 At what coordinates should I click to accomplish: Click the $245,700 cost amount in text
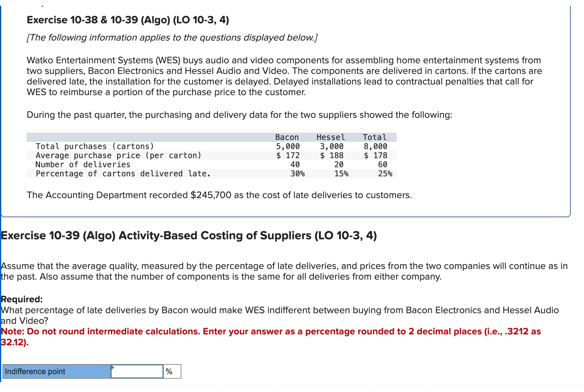(x=211, y=195)
